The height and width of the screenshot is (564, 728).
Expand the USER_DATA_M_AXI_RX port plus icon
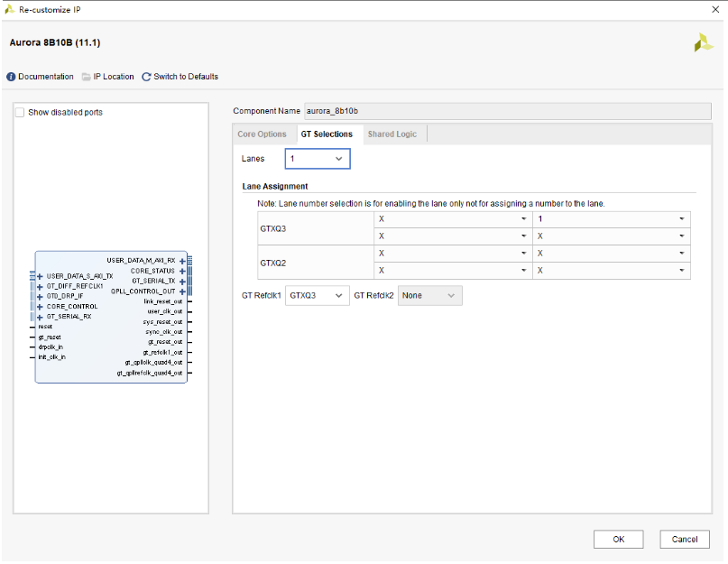(182, 261)
